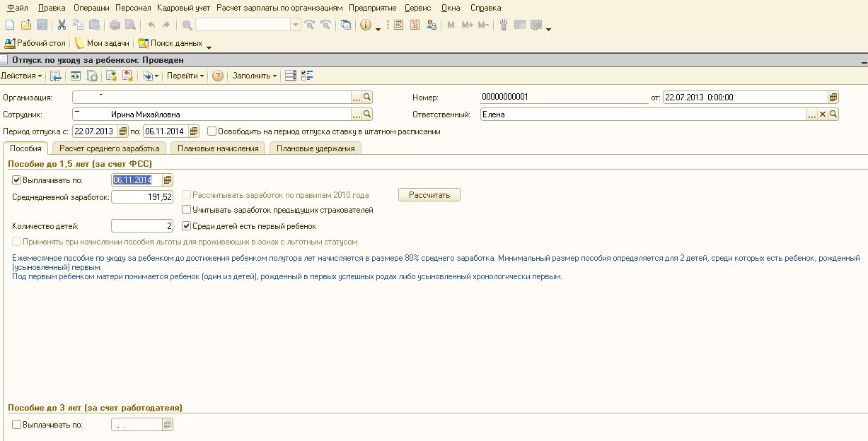Switch to Расчет среднего заработка tab
Viewport: 868px width, 441px height.
[x=110, y=148]
